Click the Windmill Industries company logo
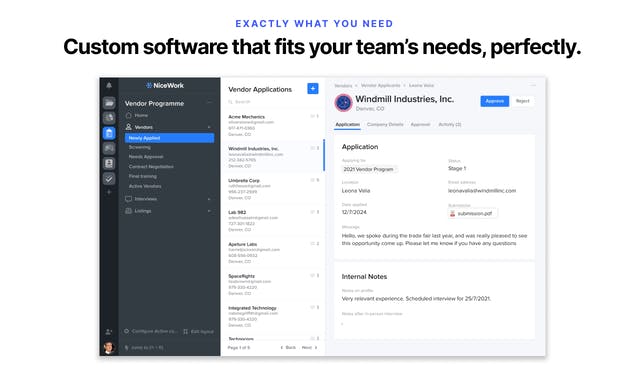 (x=343, y=103)
